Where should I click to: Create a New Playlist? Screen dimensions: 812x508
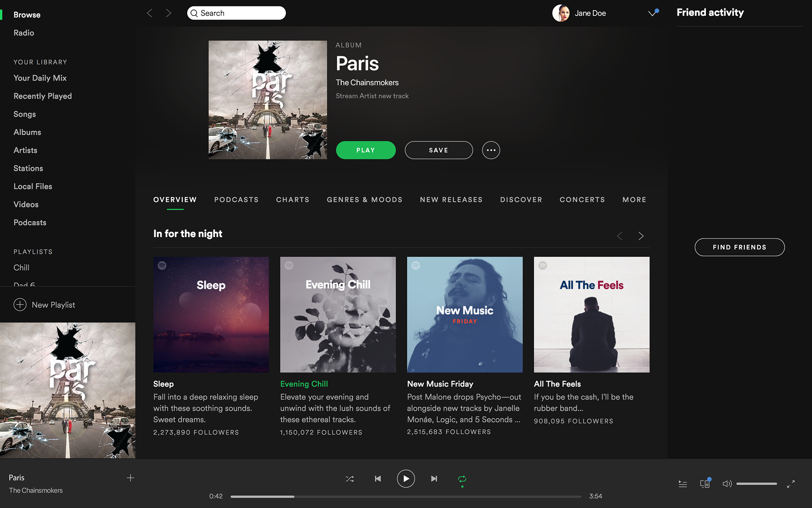click(44, 305)
